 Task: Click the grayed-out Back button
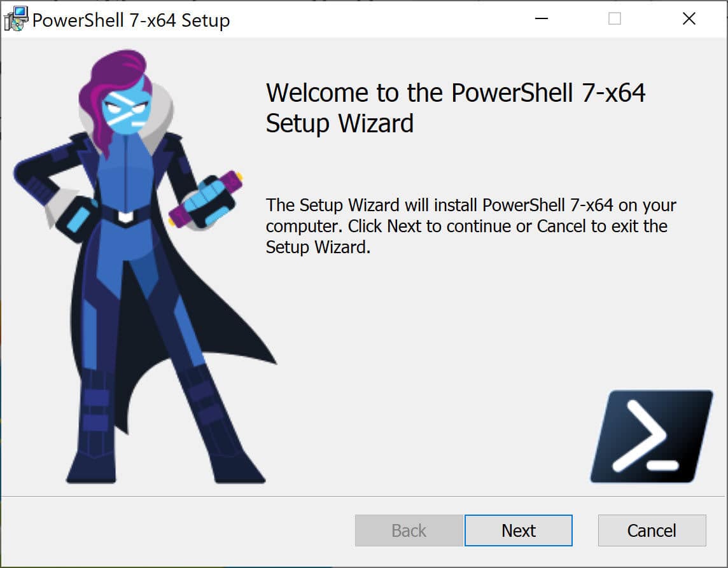click(408, 530)
